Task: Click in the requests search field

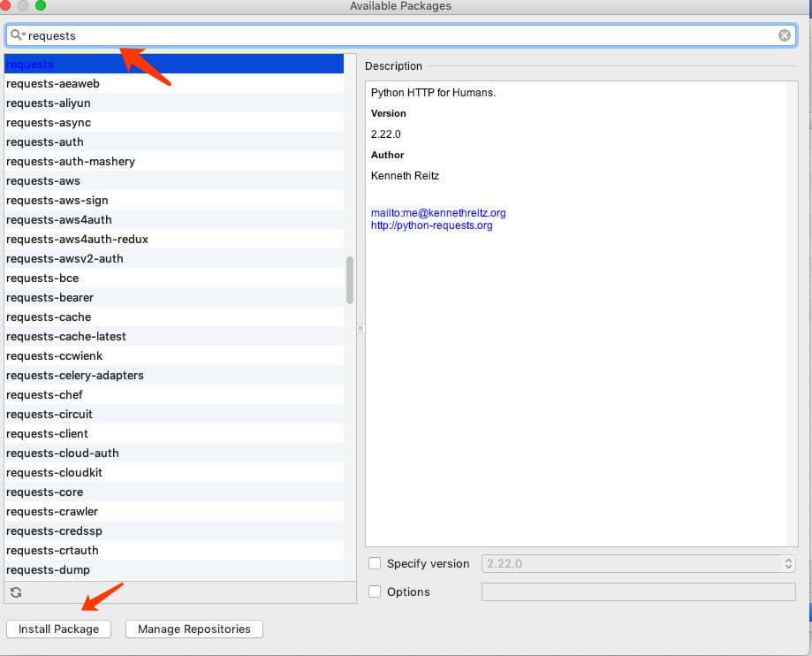Action: click(x=401, y=35)
